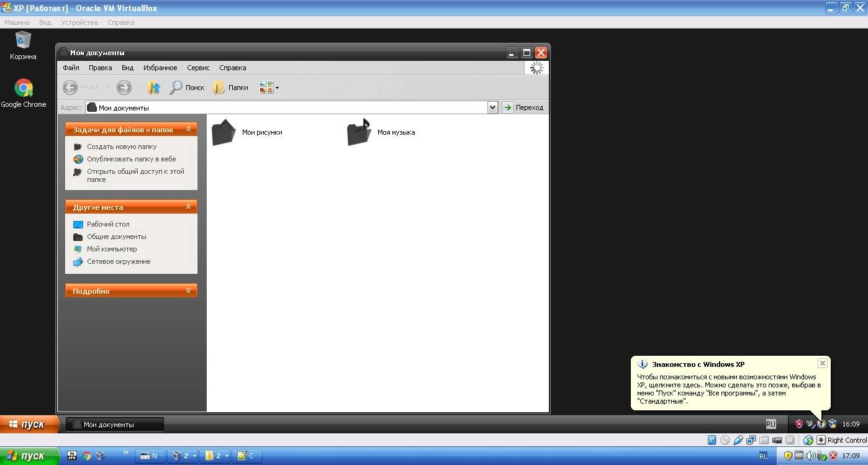Image resolution: width=868 pixels, height=465 pixels.
Task: Click the VirtualBox shared folders status icon
Action: point(764,440)
